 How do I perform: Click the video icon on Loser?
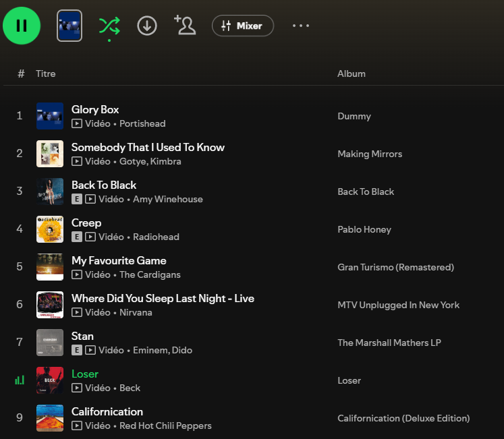(x=77, y=388)
